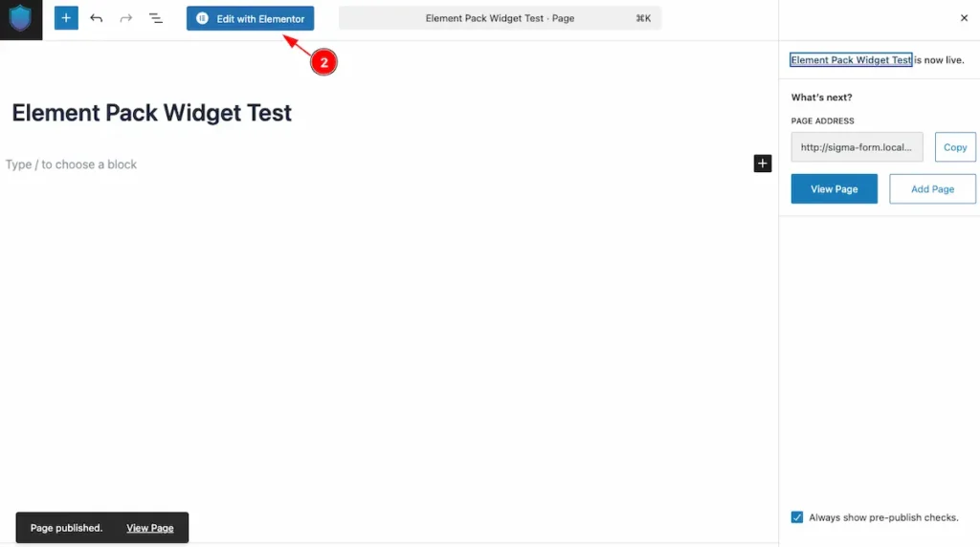Click the page address URL field
This screenshot has height=547, width=980.
click(857, 146)
